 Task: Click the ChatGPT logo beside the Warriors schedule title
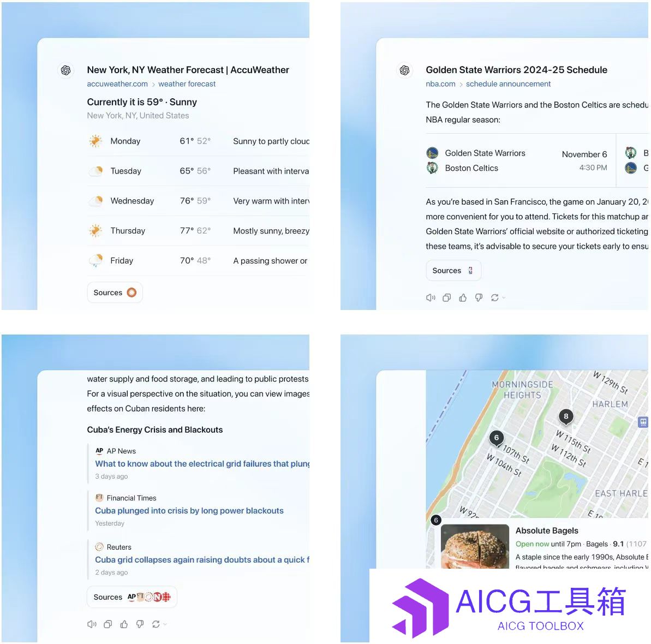click(x=404, y=70)
